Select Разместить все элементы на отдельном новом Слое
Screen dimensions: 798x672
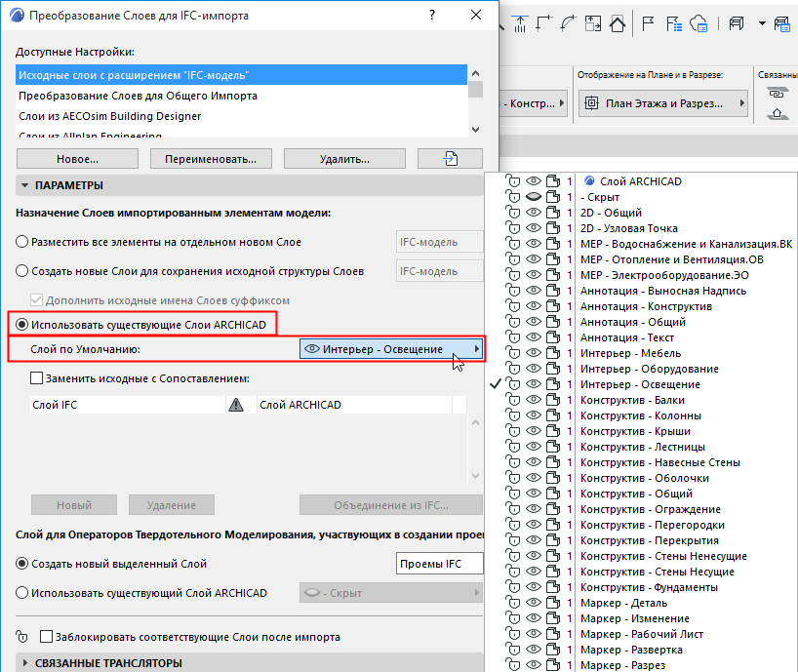point(21,242)
